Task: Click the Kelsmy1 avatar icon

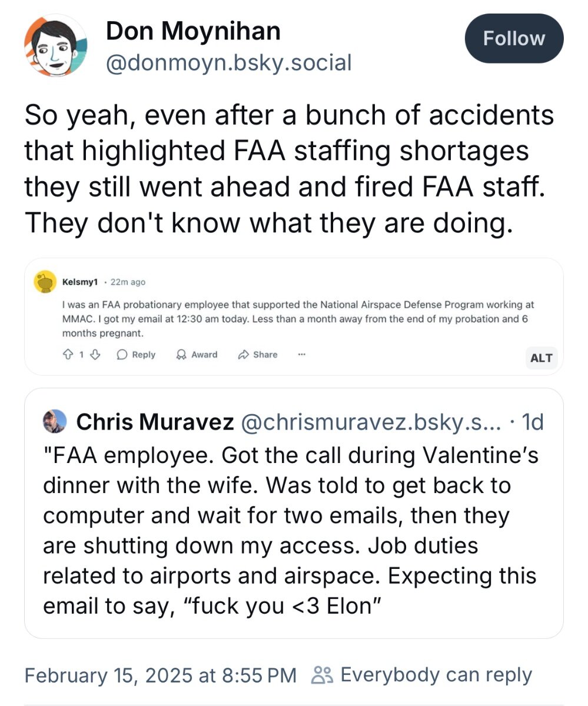Action: coord(45,283)
